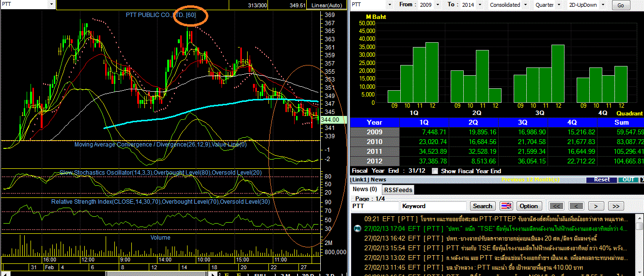Switch to the News (0) tab
The width and height of the screenshot is (644, 276).
(x=365, y=189)
